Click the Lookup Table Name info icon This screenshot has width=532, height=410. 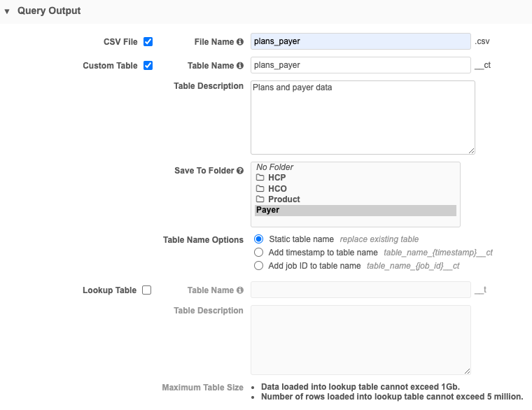point(240,290)
